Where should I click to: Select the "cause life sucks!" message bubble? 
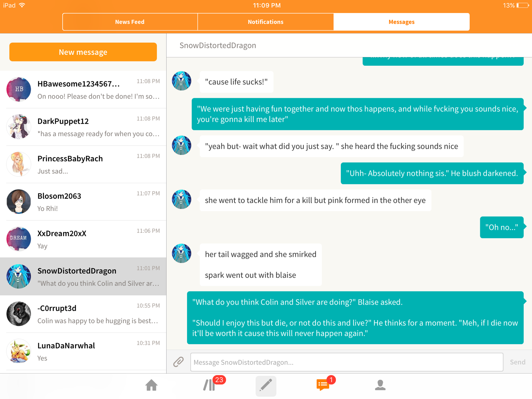pos(236,82)
